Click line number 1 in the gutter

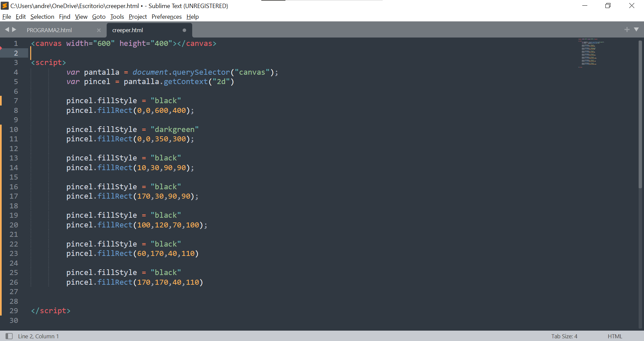16,44
